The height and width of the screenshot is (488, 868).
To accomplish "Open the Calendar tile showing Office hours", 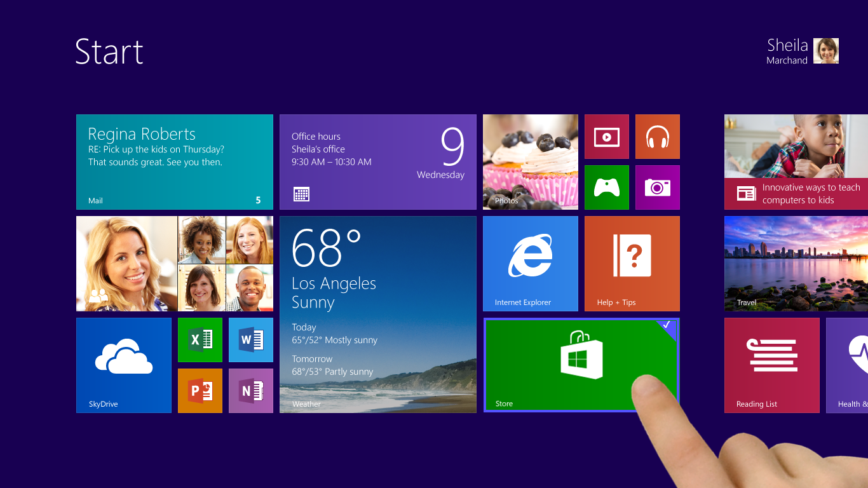I will (x=378, y=162).
